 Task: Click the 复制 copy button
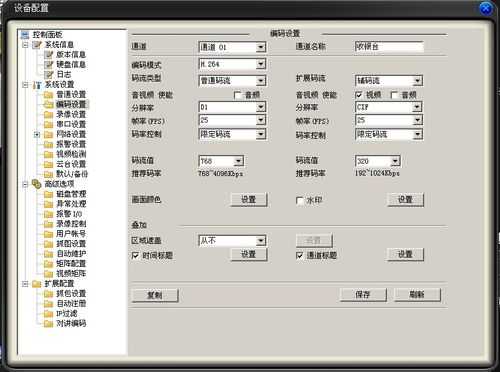point(155,295)
